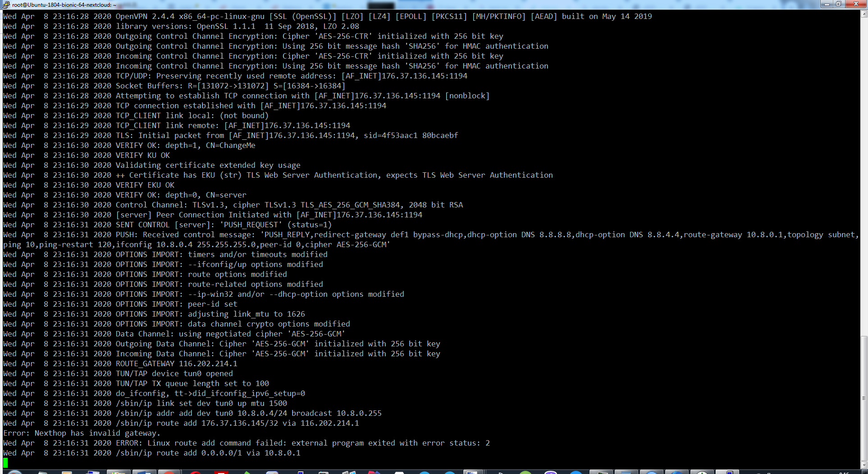868x474 pixels.
Task: Click the window title 'root@Ubuntu-1804-bionic-64-nextcloud'
Action: (x=62, y=5)
